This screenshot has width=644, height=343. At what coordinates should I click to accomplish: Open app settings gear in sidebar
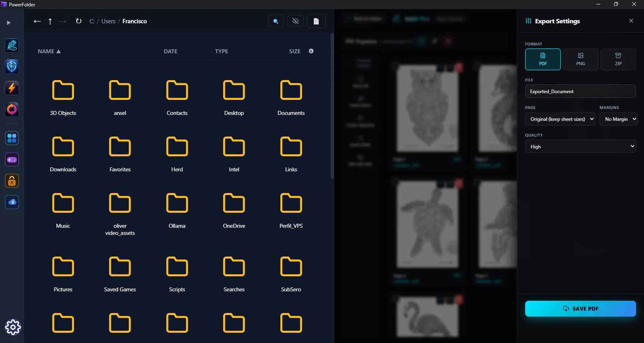click(x=13, y=327)
